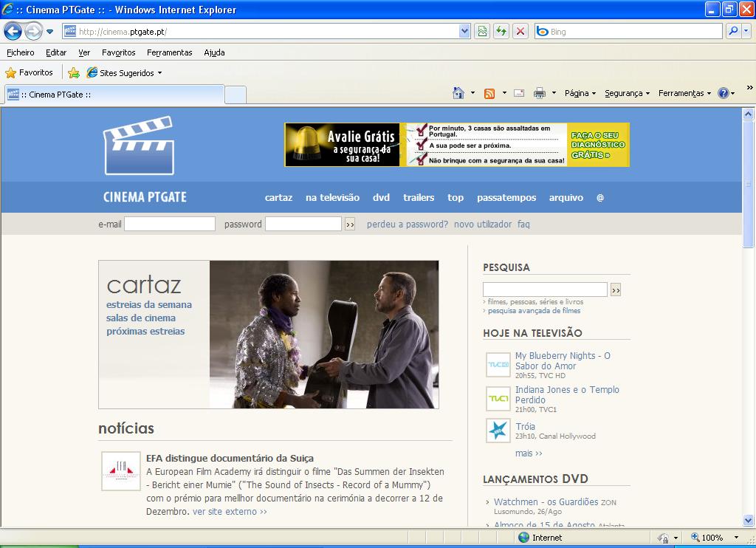Screen dimensions: 756x548
Task: Click the Avalie Grátis banner ad
Action: pos(457,145)
